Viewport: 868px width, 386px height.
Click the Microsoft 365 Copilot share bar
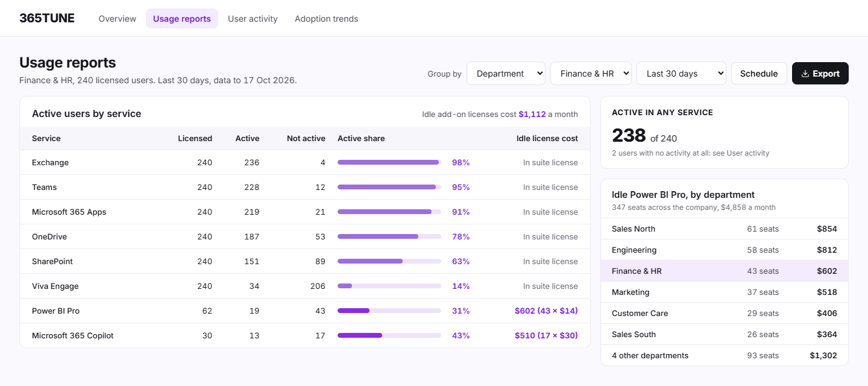(389, 335)
